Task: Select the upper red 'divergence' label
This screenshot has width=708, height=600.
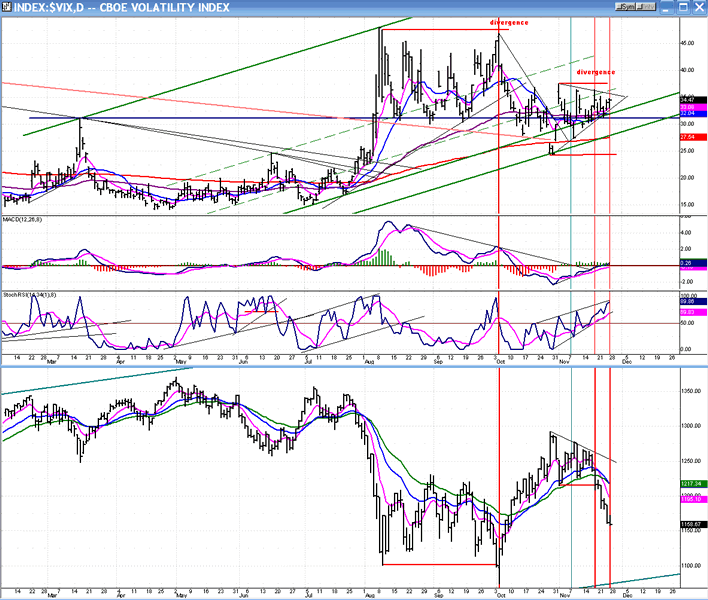Action: tap(508, 22)
